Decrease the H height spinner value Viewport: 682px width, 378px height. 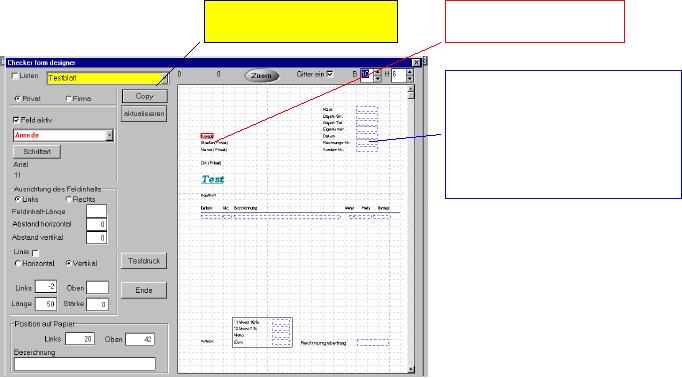(410, 79)
